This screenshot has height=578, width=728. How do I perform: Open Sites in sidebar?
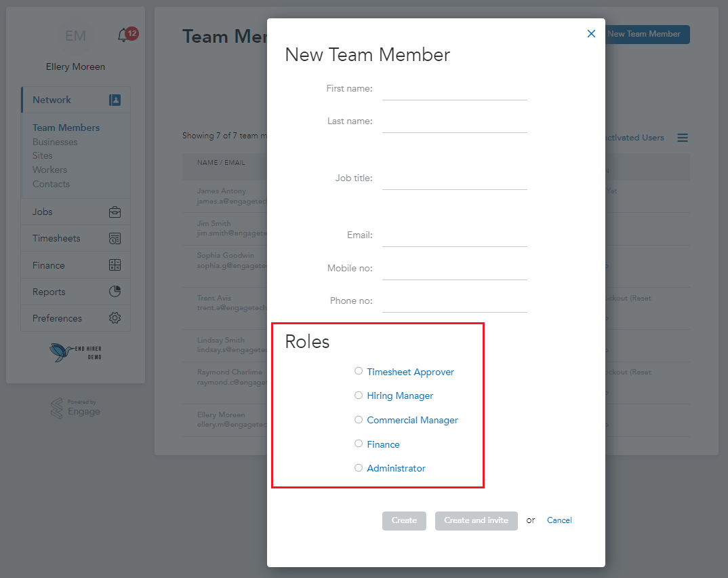[42, 155]
